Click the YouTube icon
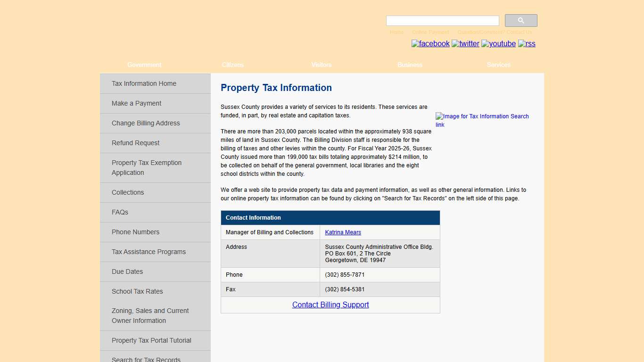644x362 pixels. click(x=498, y=43)
